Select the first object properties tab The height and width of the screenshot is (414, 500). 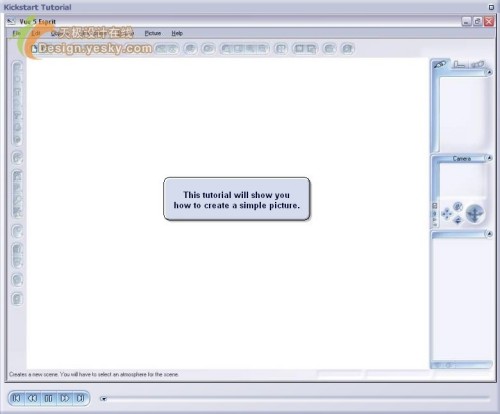[x=440, y=64]
